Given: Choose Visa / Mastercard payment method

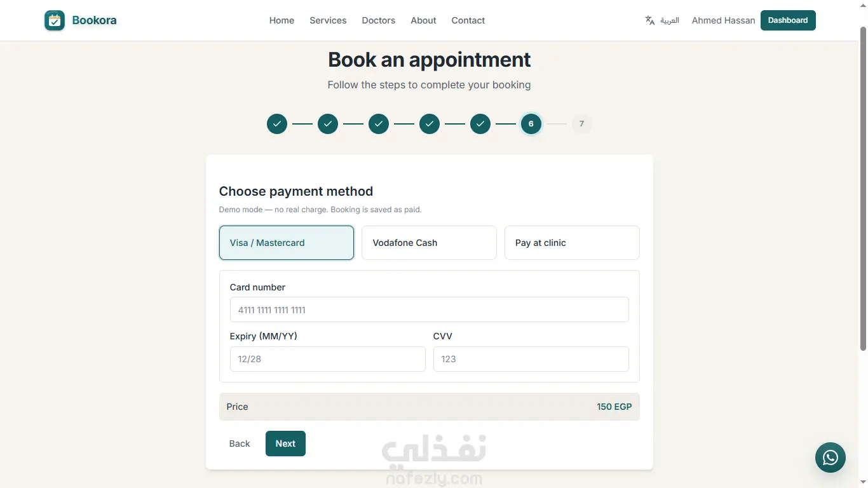Looking at the screenshot, I should click(x=287, y=243).
